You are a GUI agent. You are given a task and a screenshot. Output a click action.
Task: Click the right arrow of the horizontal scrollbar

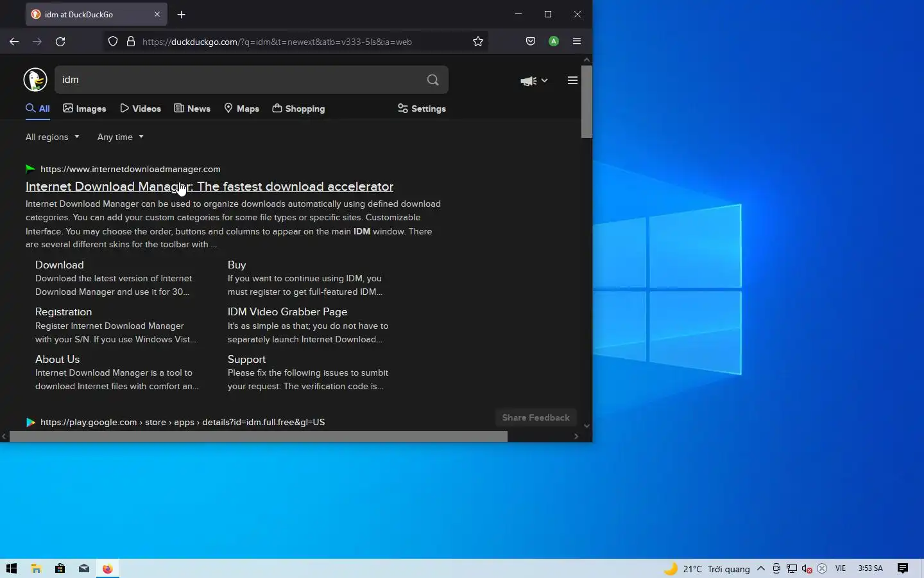pyautogui.click(x=576, y=437)
